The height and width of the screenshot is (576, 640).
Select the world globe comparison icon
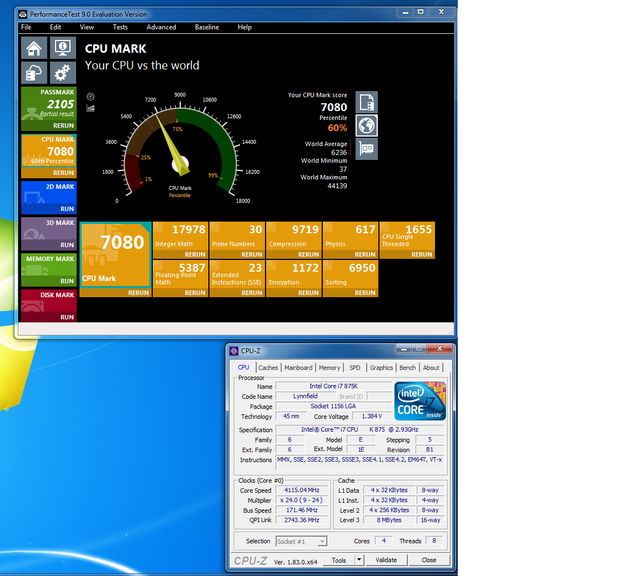(367, 125)
